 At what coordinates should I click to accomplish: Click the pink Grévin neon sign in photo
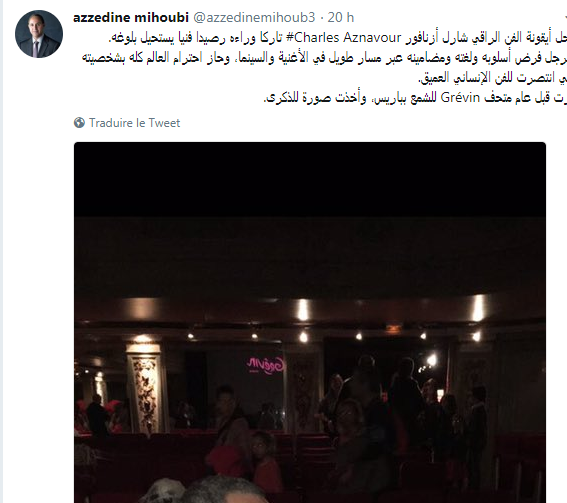click(x=266, y=365)
